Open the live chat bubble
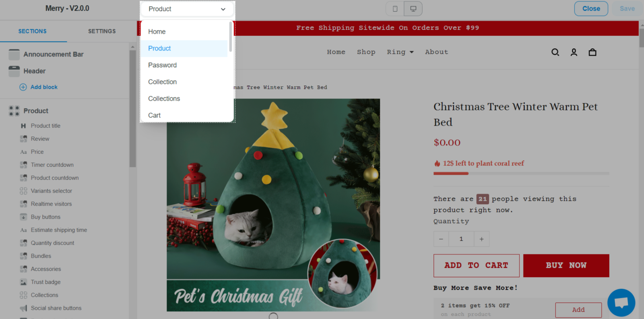 pyautogui.click(x=621, y=302)
